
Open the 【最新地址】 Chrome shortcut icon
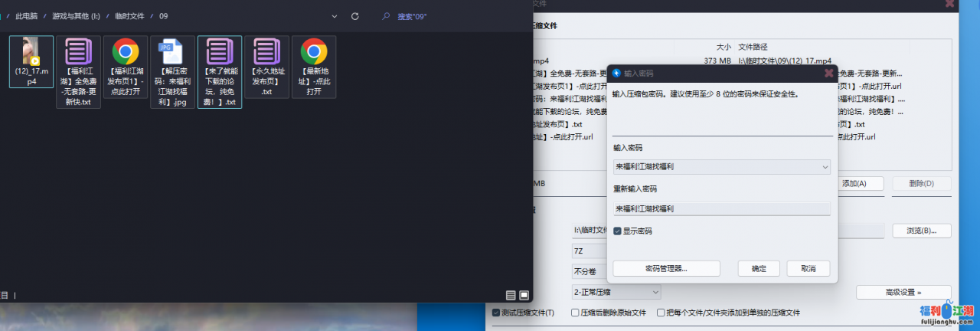[313, 53]
